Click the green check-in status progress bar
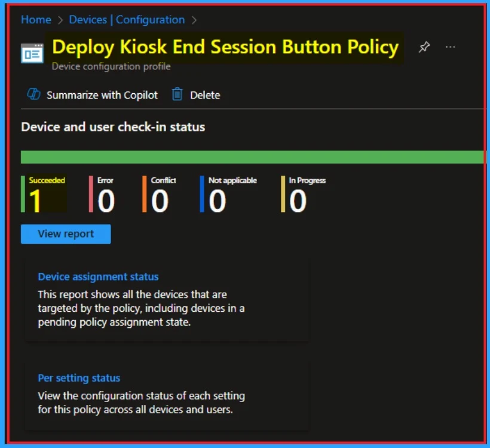 tap(252, 157)
